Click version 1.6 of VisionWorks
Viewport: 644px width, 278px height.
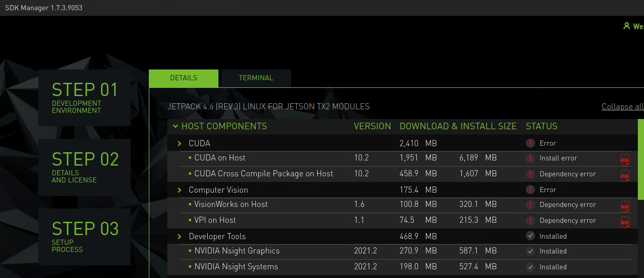[x=359, y=204]
